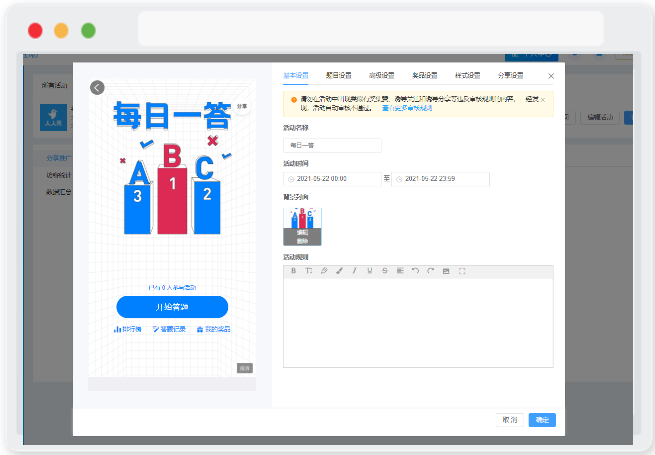
Task: Click the 分享 share bubble on preview
Action: [x=242, y=107]
